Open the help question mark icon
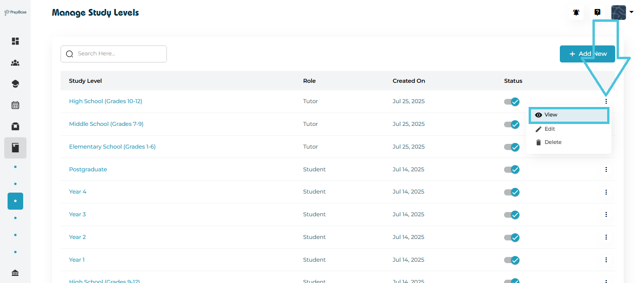644x283 pixels. pyautogui.click(x=597, y=13)
